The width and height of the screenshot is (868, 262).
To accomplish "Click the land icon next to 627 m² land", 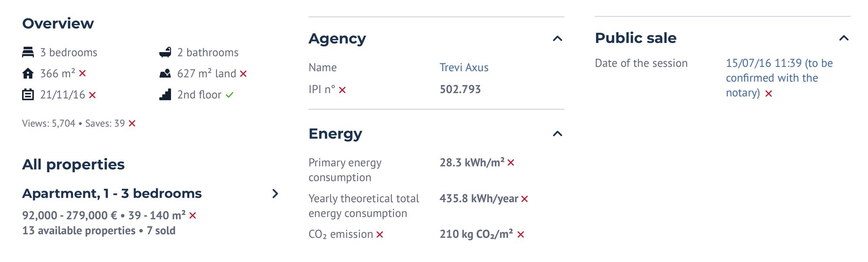I will 165,73.
